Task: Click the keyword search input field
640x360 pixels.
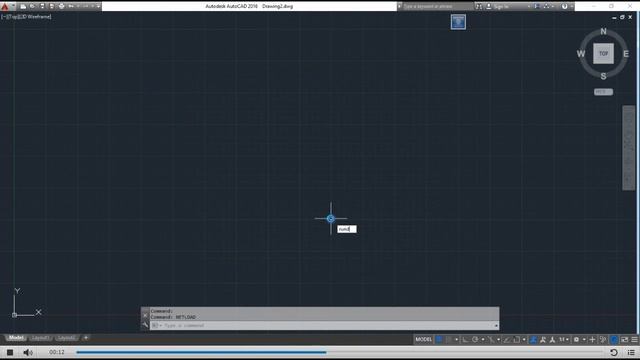Action: [x=438, y=7]
